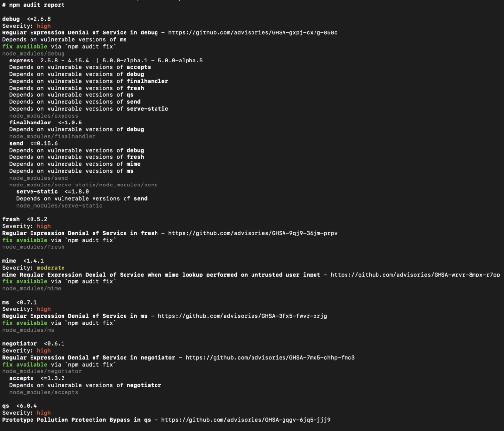The height and width of the screenshot is (431, 504).
Task: Open the negotiator advisory GHSA-7mc5-chhp-fmc3 link
Action: point(296,357)
